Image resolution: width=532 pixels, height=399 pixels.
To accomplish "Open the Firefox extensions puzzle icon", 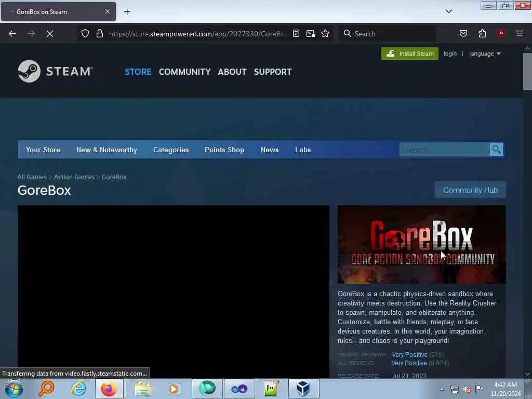I will point(482,33).
